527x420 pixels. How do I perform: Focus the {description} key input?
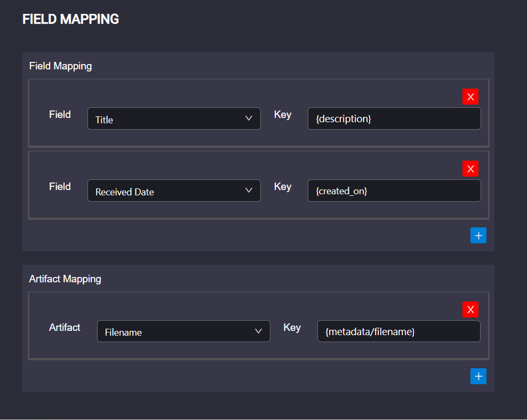click(394, 118)
